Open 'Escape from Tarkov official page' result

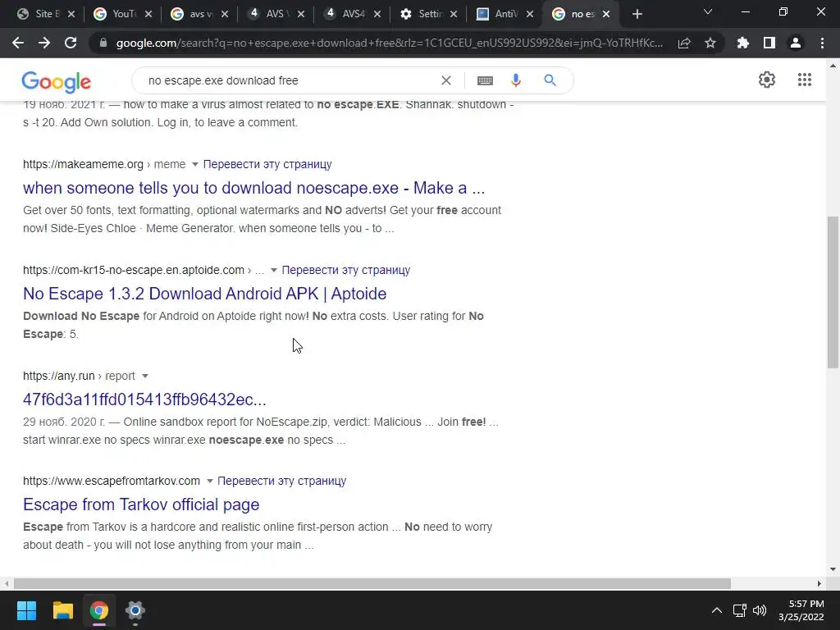coord(141,504)
